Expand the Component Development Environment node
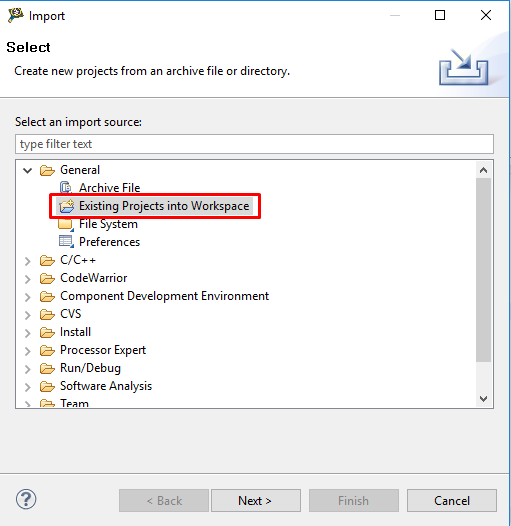 28,297
